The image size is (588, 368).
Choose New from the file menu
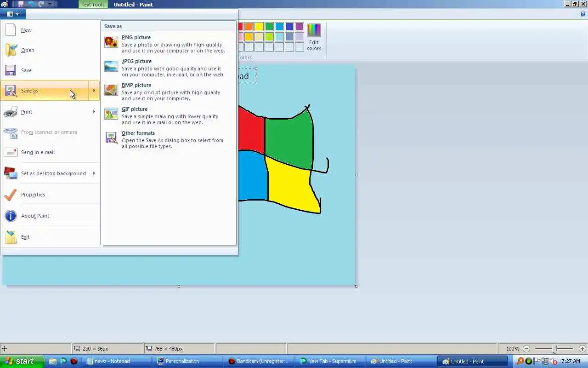click(x=51, y=30)
